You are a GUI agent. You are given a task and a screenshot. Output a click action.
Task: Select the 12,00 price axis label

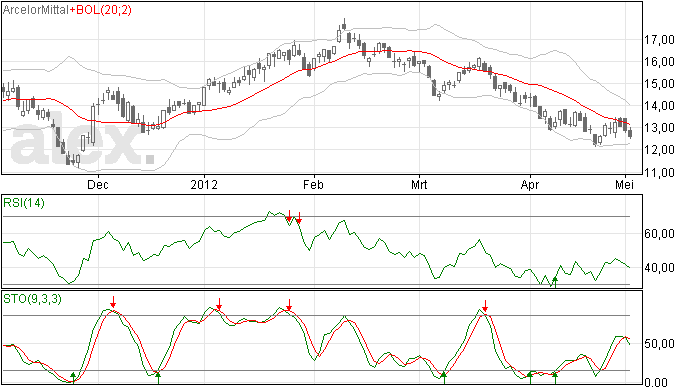click(x=660, y=150)
